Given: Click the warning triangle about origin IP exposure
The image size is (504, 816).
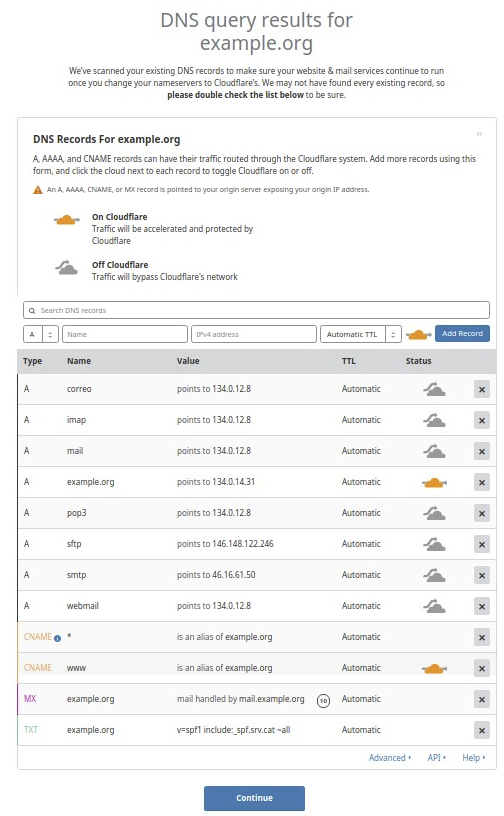Looking at the screenshot, I should coord(37,190).
